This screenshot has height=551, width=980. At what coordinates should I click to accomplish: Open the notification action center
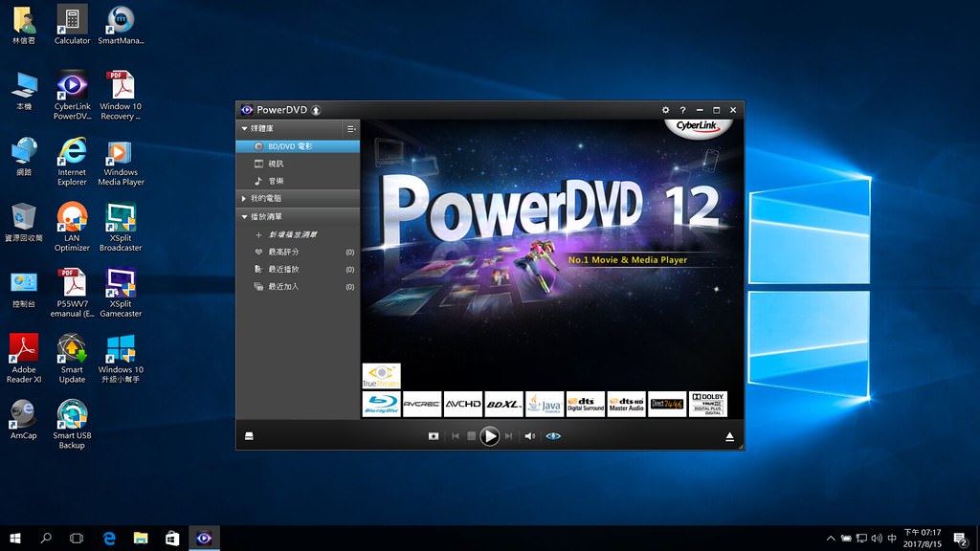pyautogui.click(x=961, y=539)
